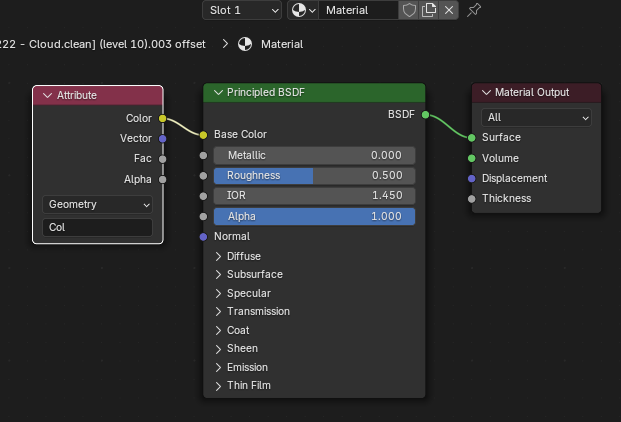Click the object name breadcrumb ending in offset

pyautogui.click(x=103, y=44)
